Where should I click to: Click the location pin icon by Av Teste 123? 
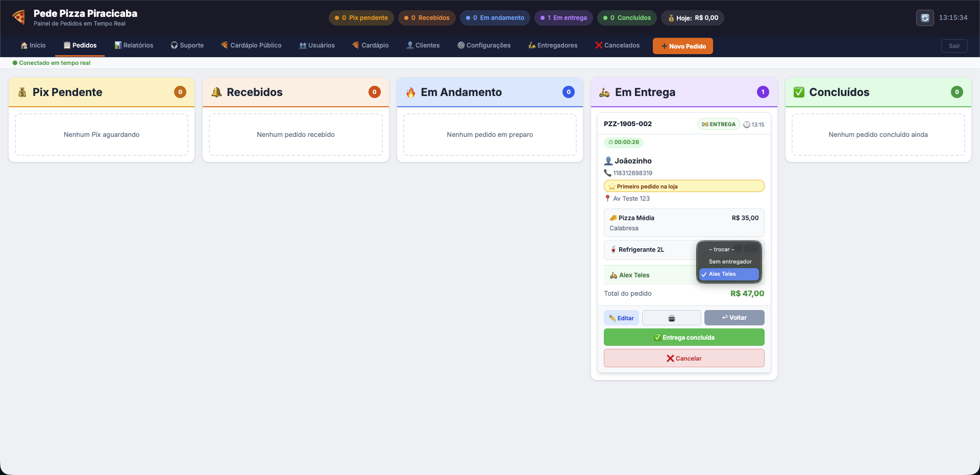(607, 199)
